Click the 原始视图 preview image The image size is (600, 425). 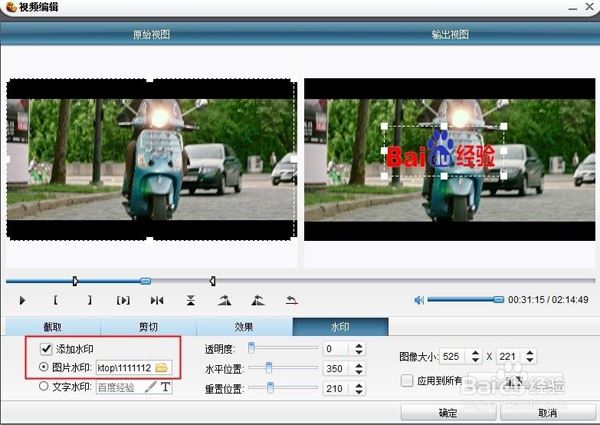[x=152, y=159]
